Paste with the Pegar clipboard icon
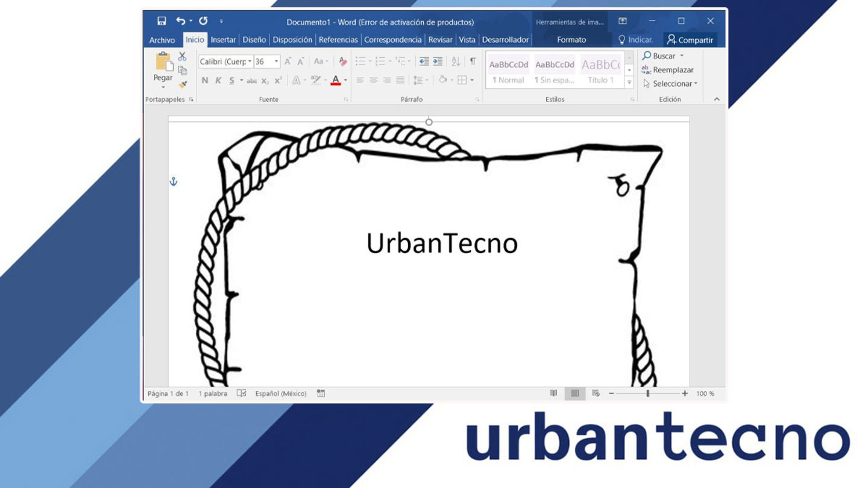The width and height of the screenshot is (868, 488). coord(163,61)
